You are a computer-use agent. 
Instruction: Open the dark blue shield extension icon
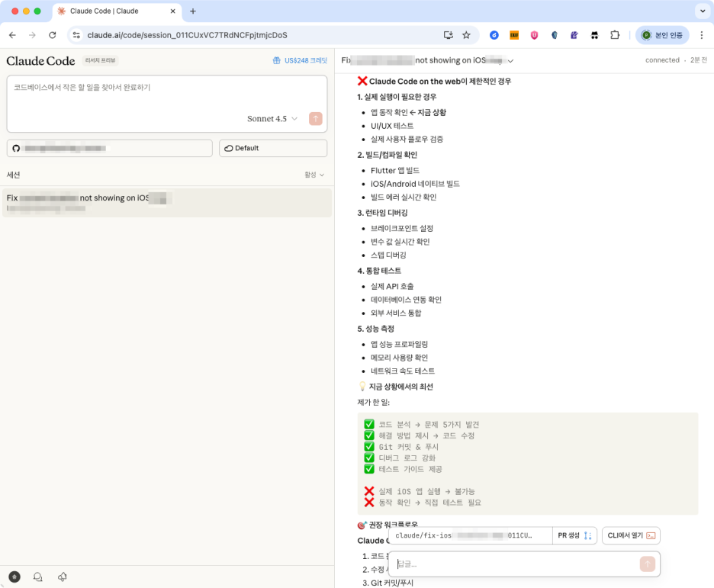[x=554, y=35]
